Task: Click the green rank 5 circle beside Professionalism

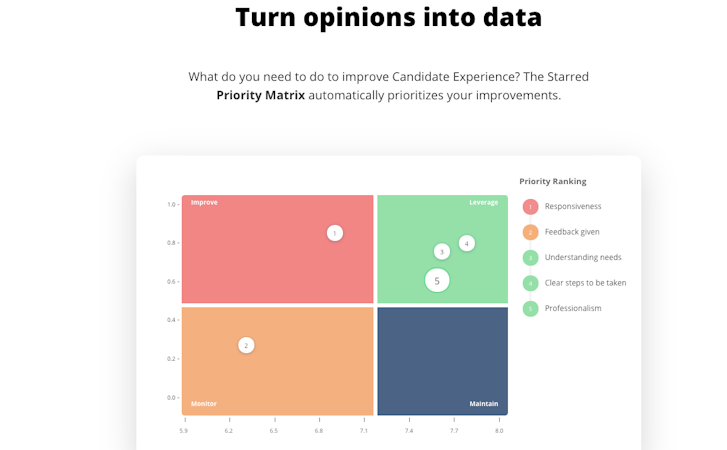Action: coord(530,309)
